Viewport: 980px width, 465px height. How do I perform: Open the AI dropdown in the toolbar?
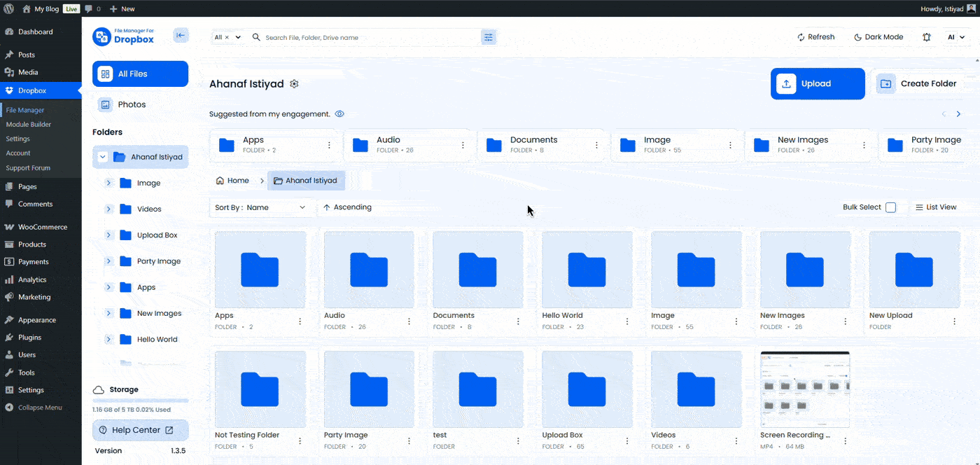956,36
